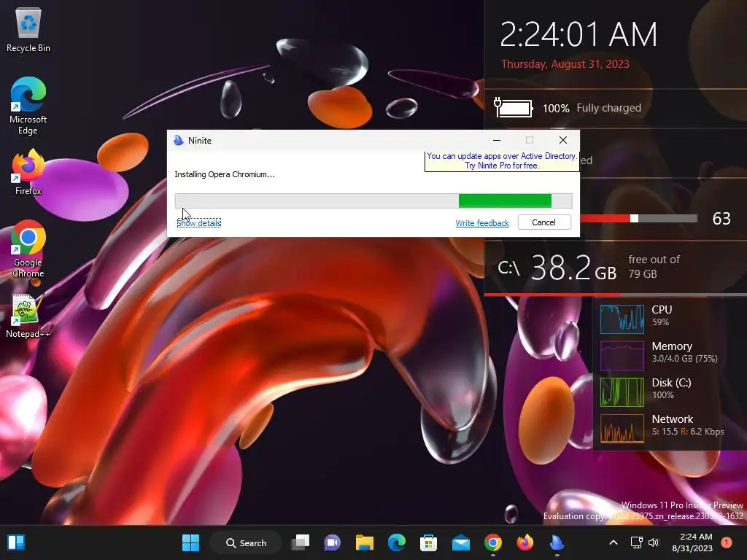Minimize the Ninite window
This screenshot has width=747, height=560.
[x=496, y=140]
